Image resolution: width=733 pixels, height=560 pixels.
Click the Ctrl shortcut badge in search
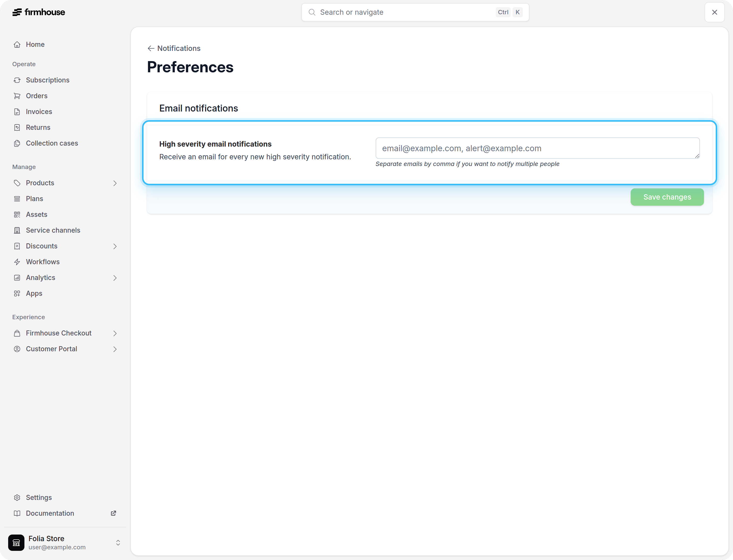(503, 12)
